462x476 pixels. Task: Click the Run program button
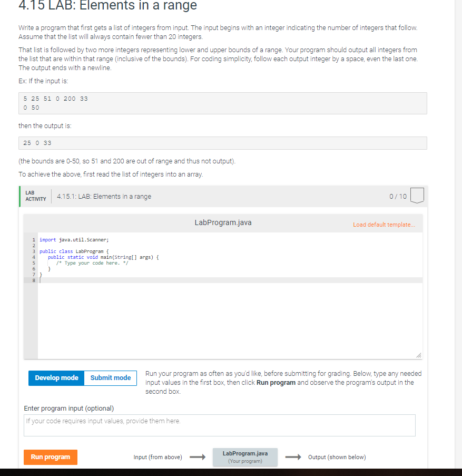50,457
